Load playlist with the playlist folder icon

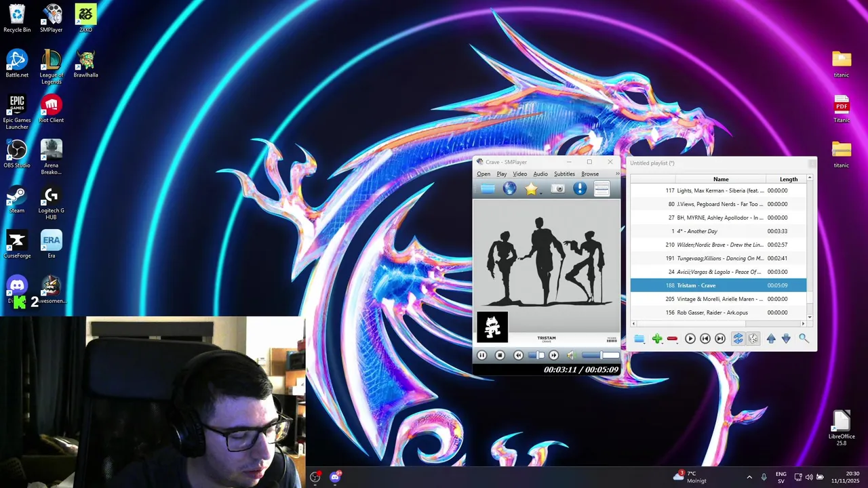click(x=639, y=338)
